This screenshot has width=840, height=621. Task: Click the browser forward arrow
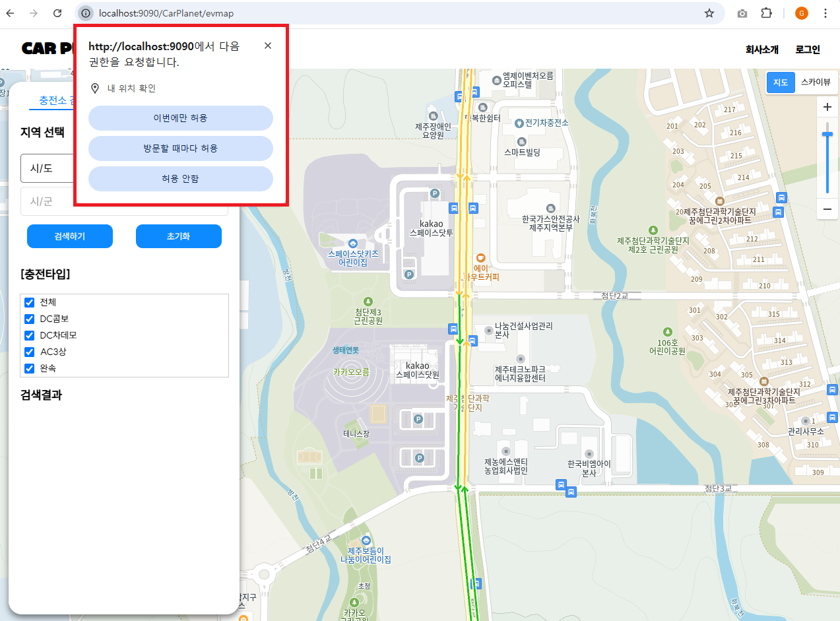(x=34, y=13)
